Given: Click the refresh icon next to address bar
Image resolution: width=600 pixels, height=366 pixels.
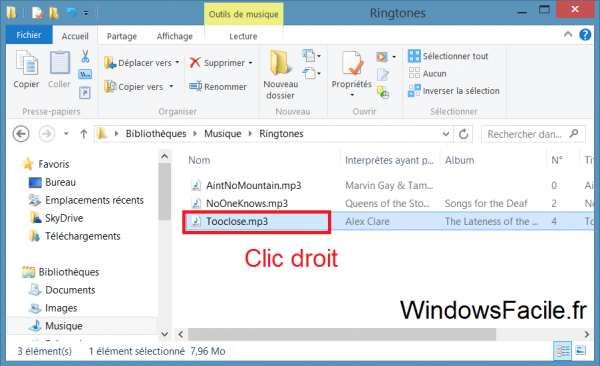Looking at the screenshot, I should tap(463, 134).
